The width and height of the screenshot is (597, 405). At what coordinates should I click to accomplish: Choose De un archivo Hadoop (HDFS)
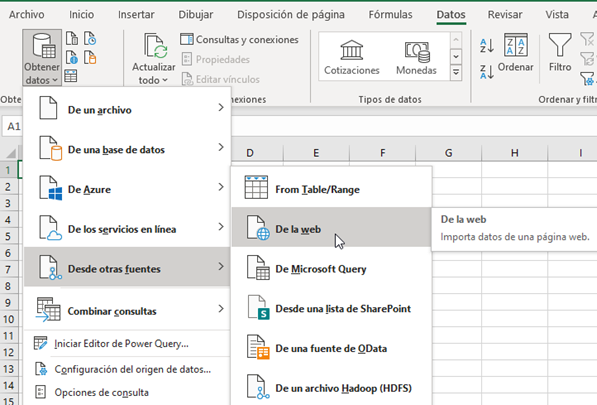coord(332,387)
